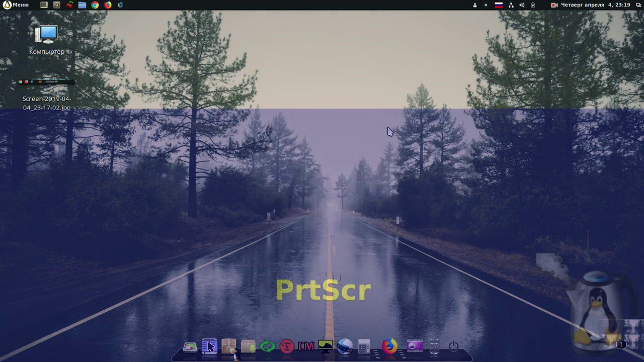Launch Firefox from the top panel

[108, 5]
